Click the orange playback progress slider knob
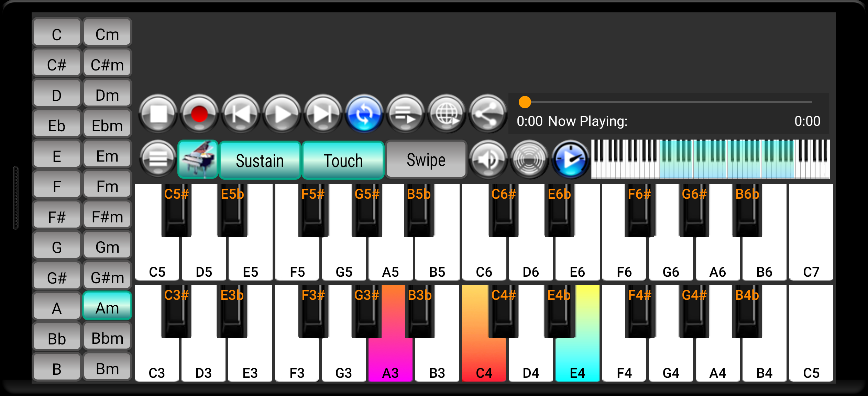The image size is (868, 396). 525,102
